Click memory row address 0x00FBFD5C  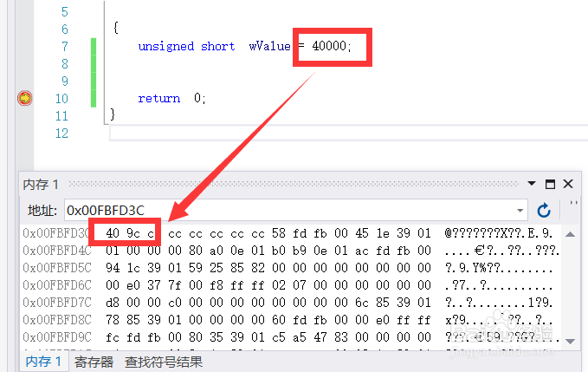click(x=57, y=268)
